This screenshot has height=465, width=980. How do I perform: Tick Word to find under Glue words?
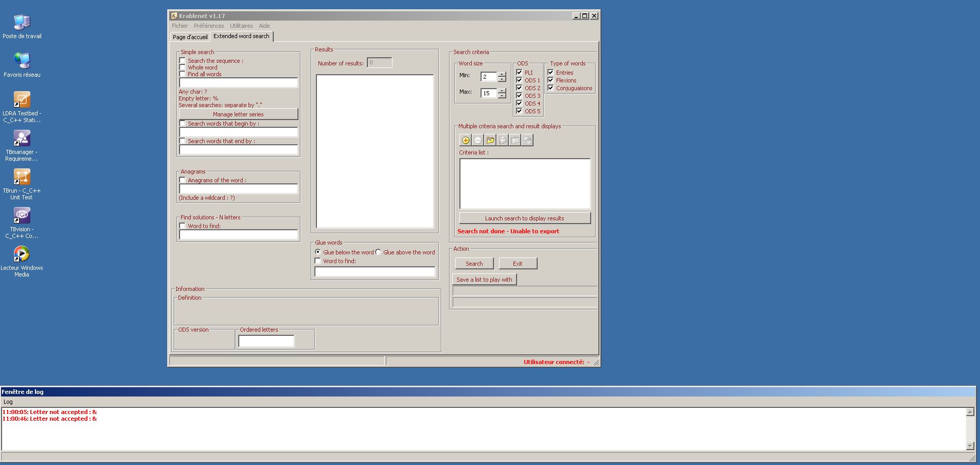click(x=317, y=261)
